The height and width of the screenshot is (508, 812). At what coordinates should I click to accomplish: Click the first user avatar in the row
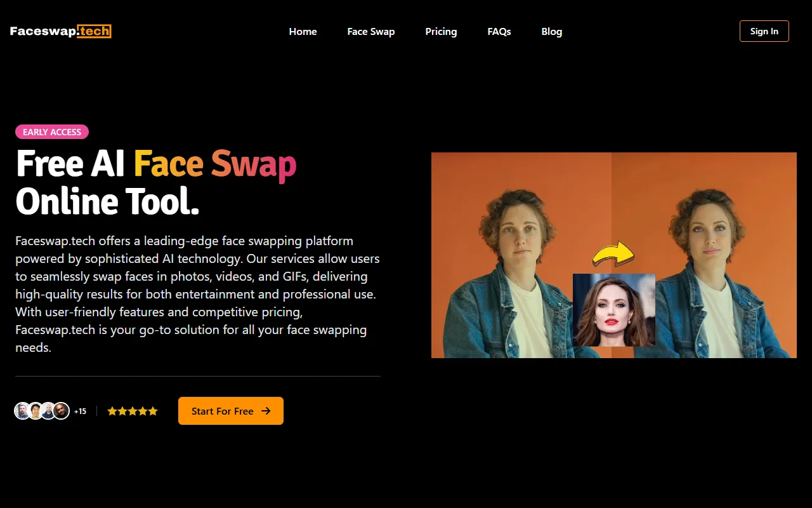pos(23,411)
